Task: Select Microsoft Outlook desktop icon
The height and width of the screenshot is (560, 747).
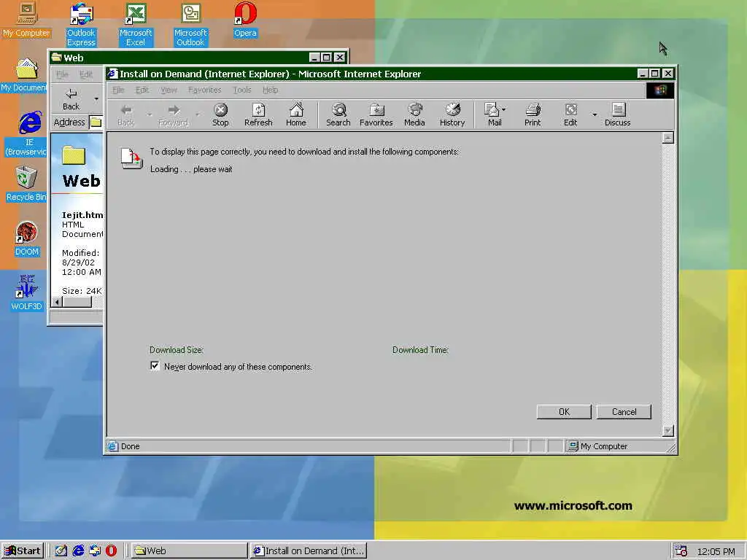Action: coord(190,24)
